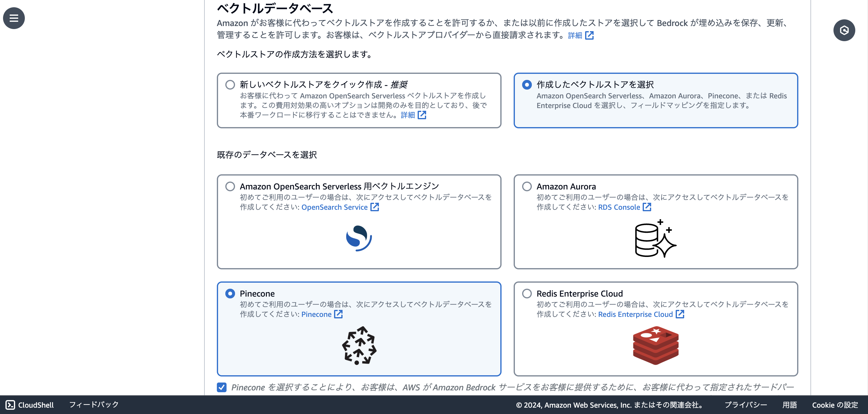Click the external link icon beside 詳細
This screenshot has width=868, height=414.
pyautogui.click(x=590, y=35)
